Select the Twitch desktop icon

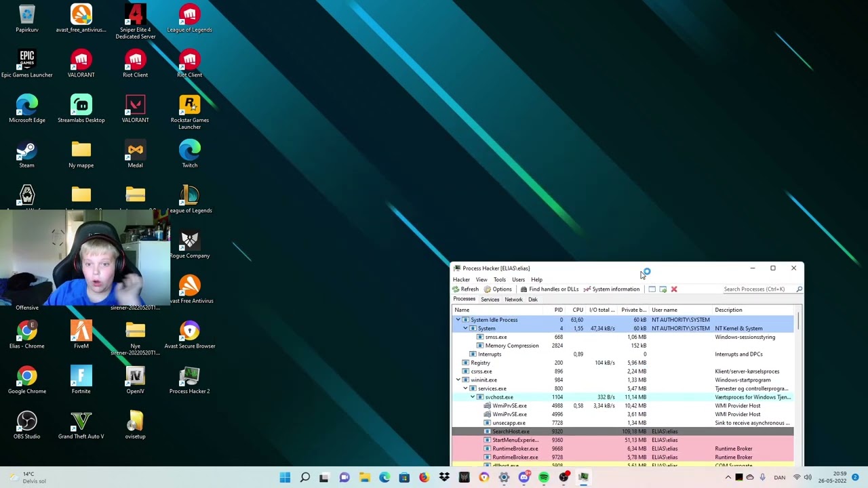(x=190, y=154)
